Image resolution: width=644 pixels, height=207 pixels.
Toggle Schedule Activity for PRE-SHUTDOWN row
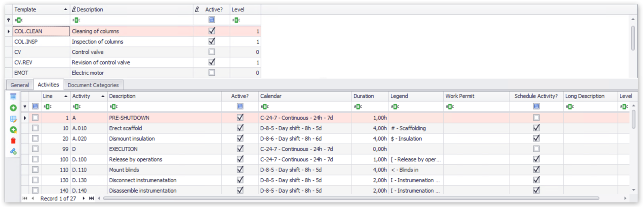click(x=536, y=118)
